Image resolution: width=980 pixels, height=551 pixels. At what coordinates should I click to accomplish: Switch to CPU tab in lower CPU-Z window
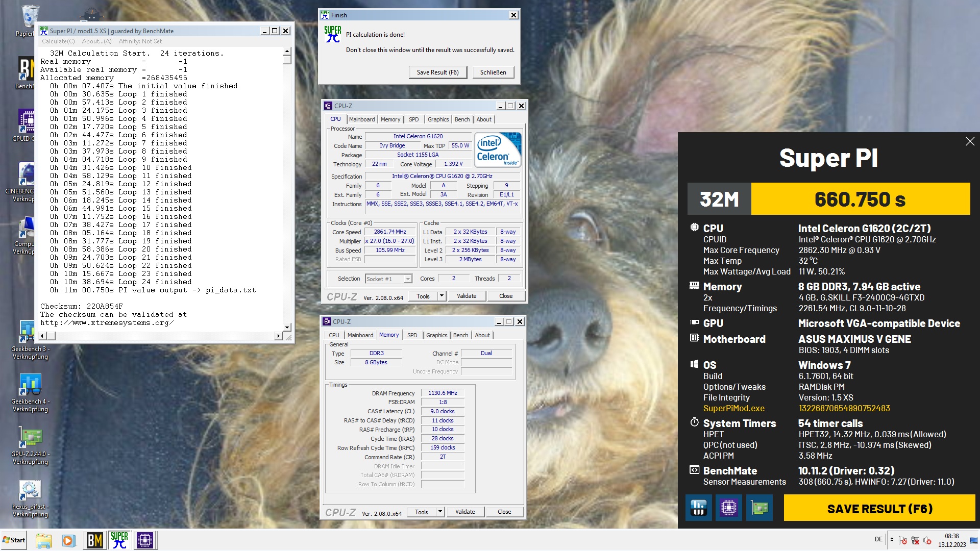(x=334, y=335)
